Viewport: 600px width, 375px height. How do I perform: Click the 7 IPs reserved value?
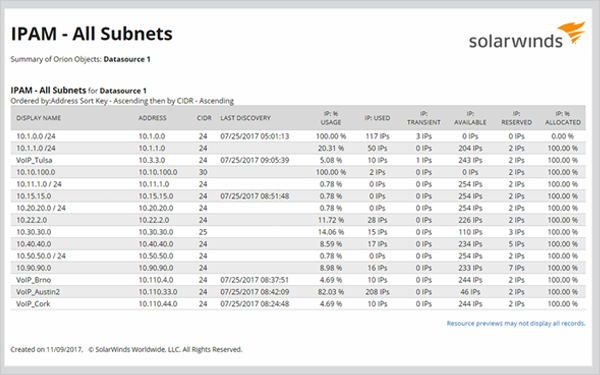tap(516, 268)
